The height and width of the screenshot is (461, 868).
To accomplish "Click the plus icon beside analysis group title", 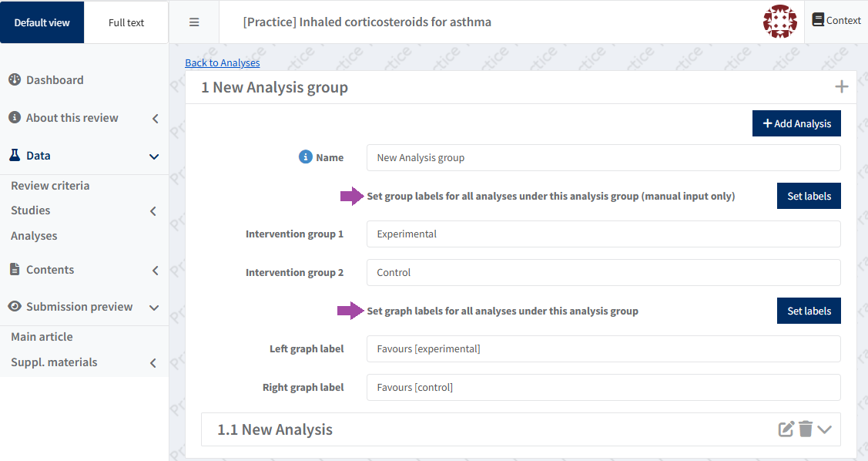I will 841,87.
